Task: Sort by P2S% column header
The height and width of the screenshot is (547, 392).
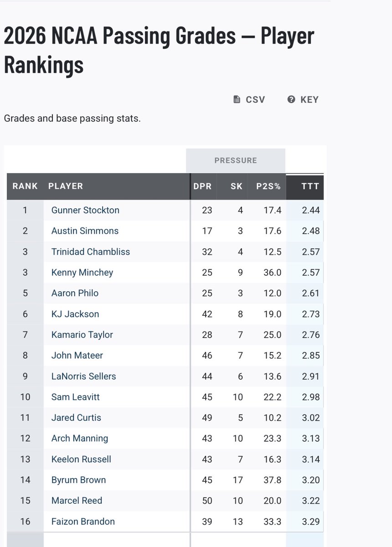Action: point(268,186)
